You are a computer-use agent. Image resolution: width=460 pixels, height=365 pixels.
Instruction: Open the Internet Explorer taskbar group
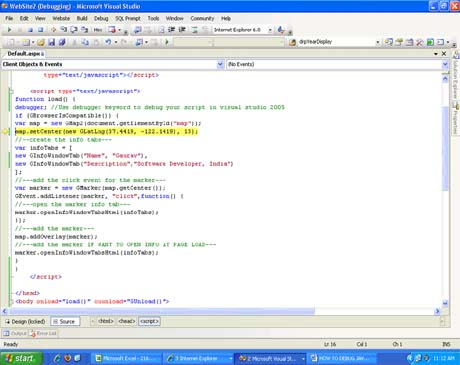click(x=199, y=358)
